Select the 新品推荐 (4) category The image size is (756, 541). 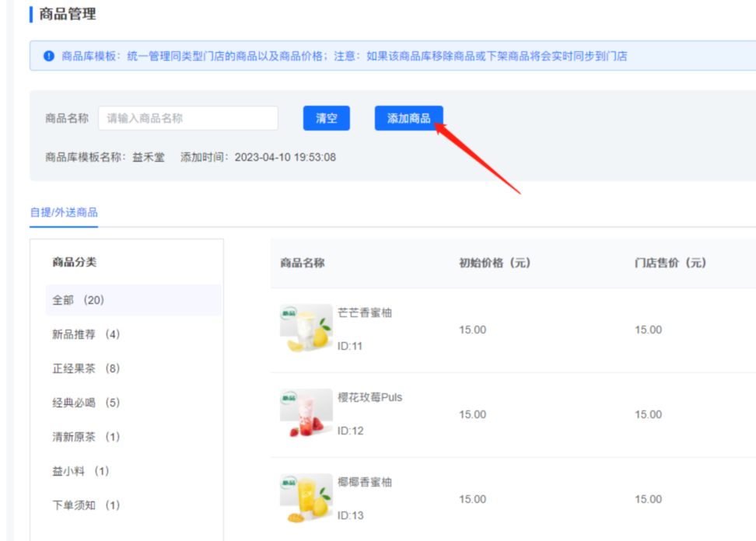pyautogui.click(x=86, y=334)
